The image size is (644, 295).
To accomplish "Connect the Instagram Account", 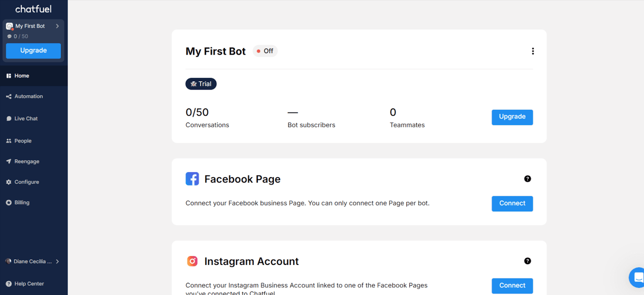I will (512, 286).
